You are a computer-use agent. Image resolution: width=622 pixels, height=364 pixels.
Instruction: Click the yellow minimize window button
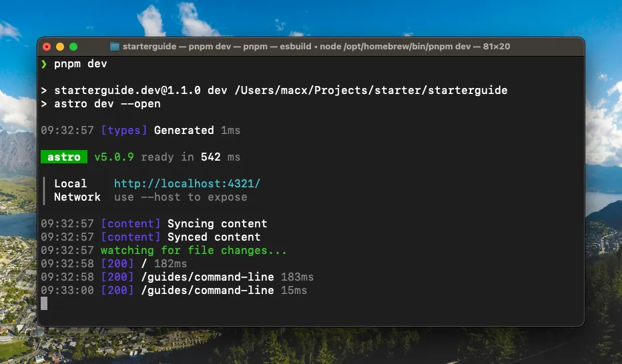pyautogui.click(x=60, y=47)
